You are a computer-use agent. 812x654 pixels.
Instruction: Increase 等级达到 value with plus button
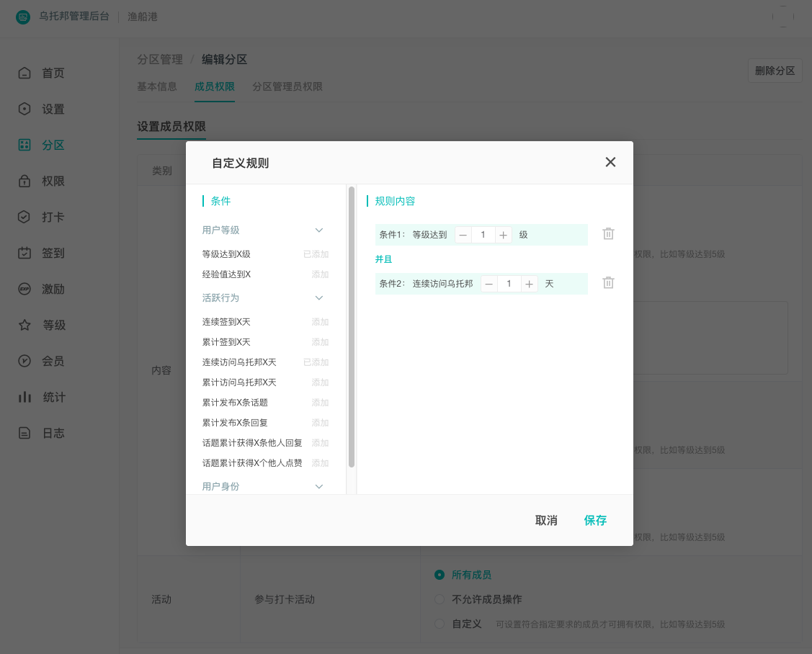point(504,235)
